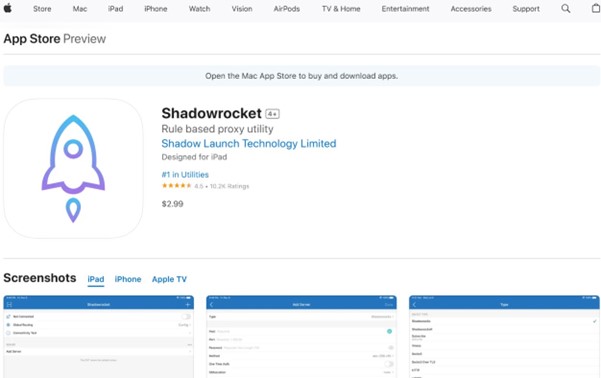Screen dimensions: 601x378
Task: Open the Watch menu
Action: click(x=199, y=8)
